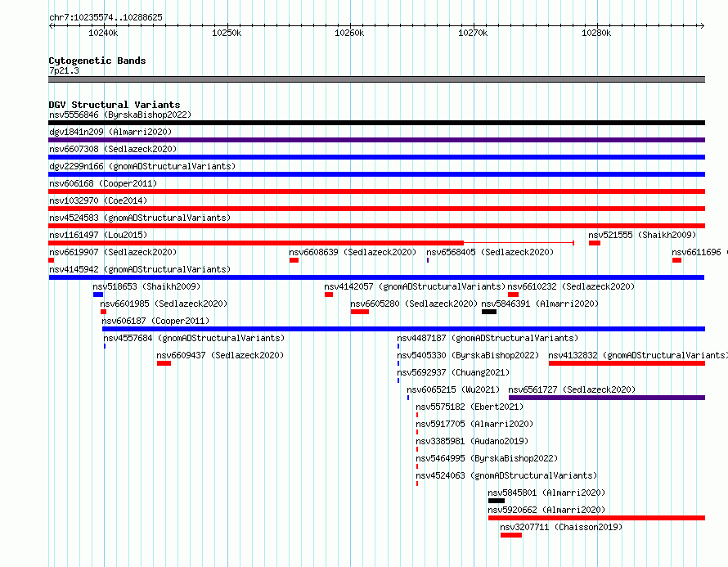The image size is (728, 567).
Task: Click the nsv5575182 (Ebert2021) label
Action: click(x=470, y=407)
